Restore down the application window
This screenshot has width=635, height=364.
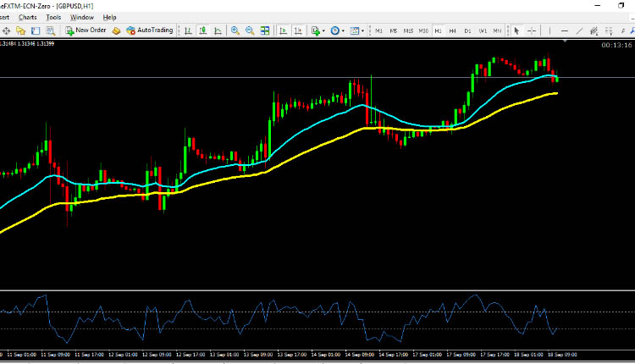click(621, 6)
